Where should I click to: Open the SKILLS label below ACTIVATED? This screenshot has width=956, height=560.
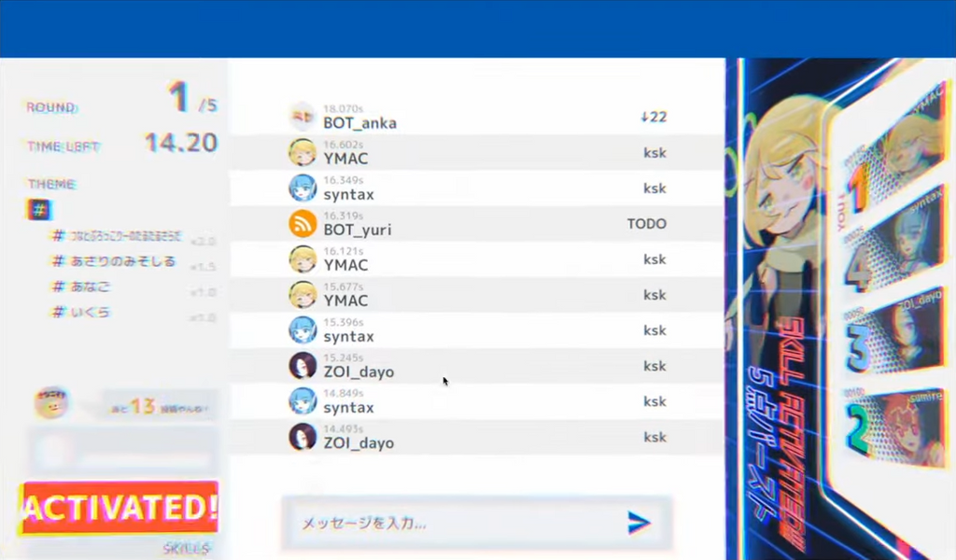[x=185, y=549]
